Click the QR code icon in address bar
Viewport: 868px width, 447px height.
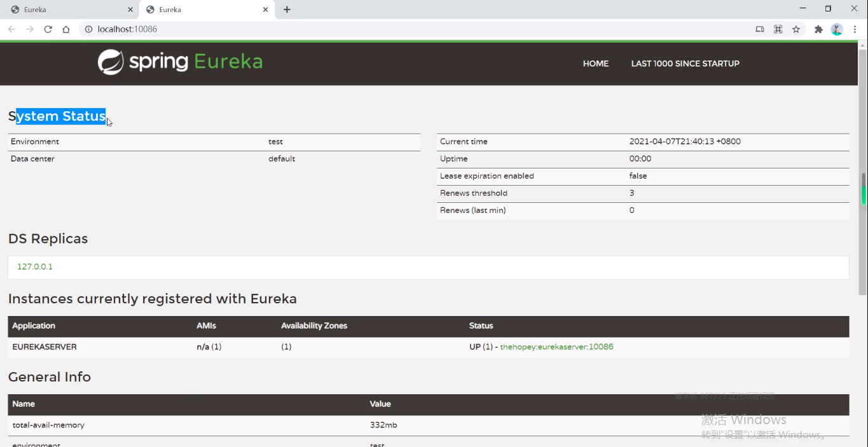(778, 29)
